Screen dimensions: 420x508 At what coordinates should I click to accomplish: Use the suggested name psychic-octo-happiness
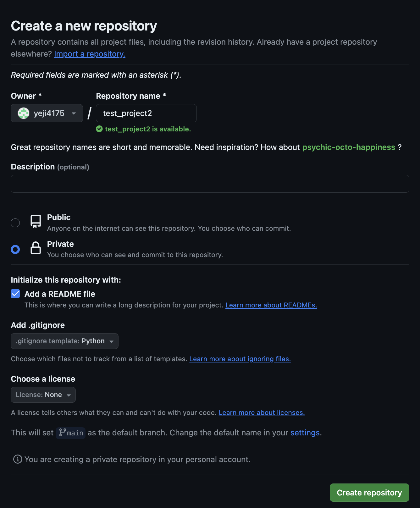[348, 147]
